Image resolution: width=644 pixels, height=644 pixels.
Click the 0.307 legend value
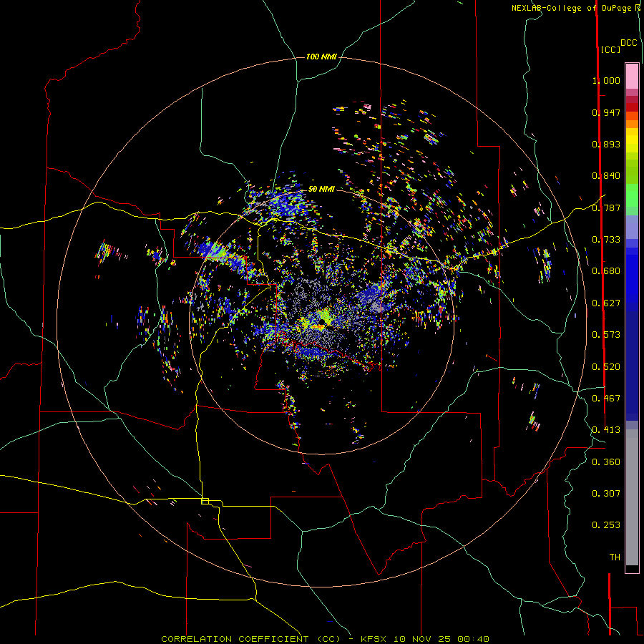click(606, 494)
